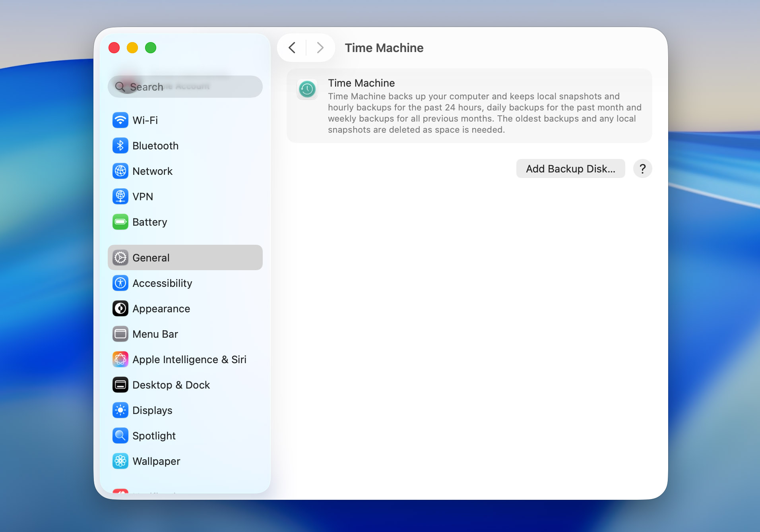760x532 pixels.
Task: Close the System Settings window
Action: (114, 48)
